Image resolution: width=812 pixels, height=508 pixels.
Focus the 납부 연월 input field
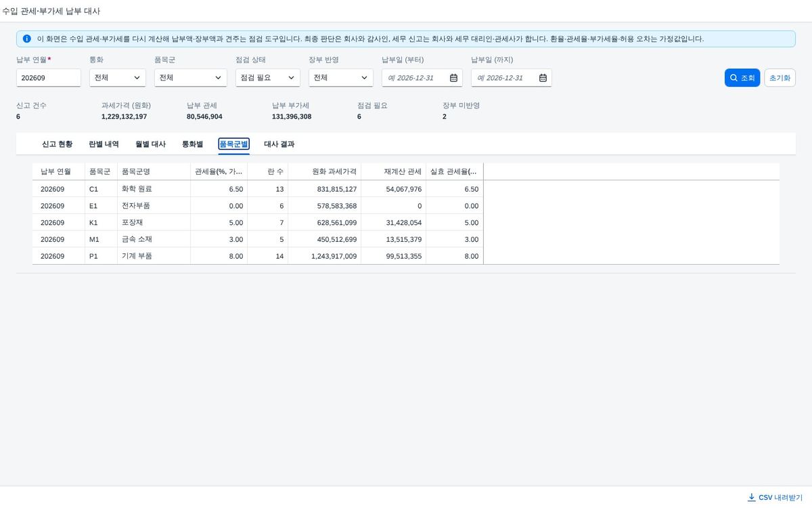click(49, 78)
